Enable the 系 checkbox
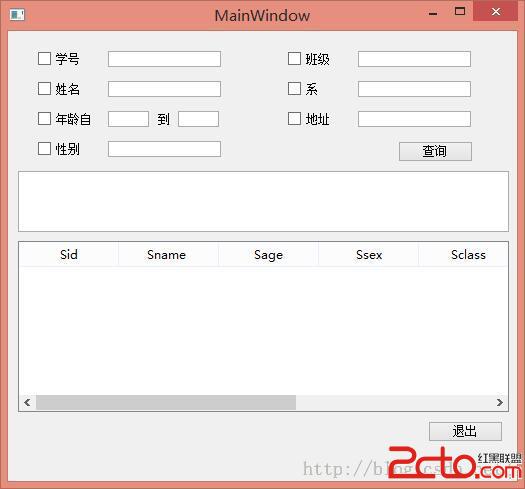This screenshot has height=489, width=525. pyautogui.click(x=294, y=89)
